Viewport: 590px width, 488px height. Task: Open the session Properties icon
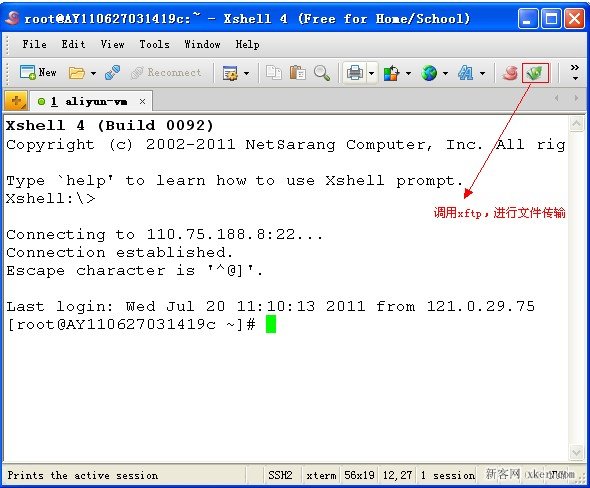230,73
